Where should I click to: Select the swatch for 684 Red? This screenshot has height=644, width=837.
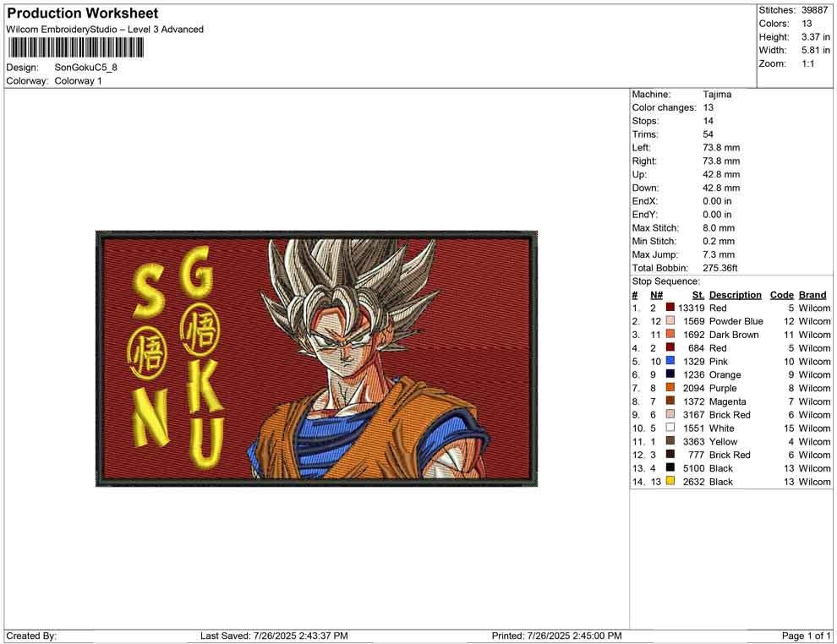670,347
